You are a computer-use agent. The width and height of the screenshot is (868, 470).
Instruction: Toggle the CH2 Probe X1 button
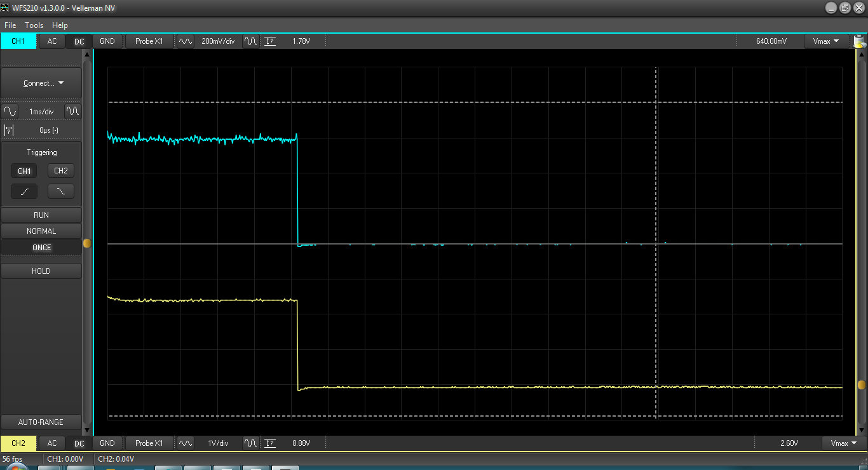click(x=149, y=443)
